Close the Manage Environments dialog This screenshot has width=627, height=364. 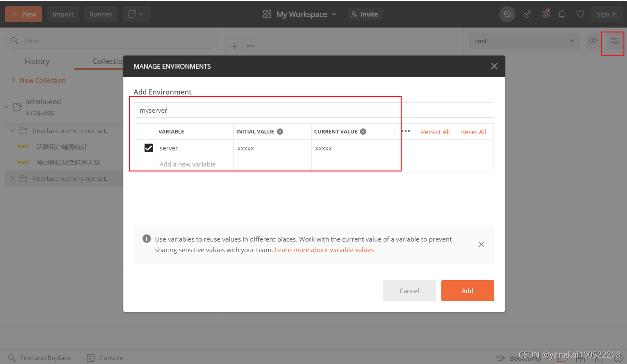pyautogui.click(x=494, y=66)
